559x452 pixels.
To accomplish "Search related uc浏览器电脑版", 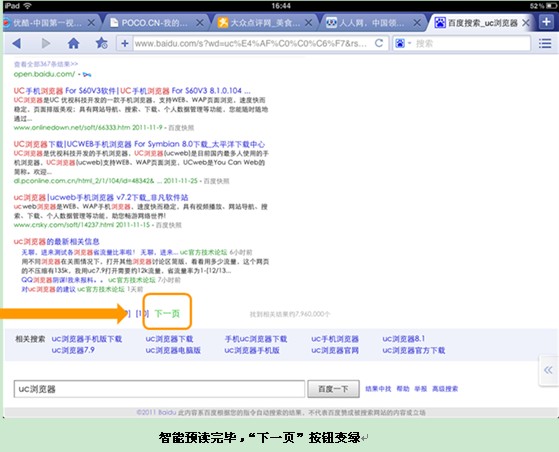I will [173, 350].
